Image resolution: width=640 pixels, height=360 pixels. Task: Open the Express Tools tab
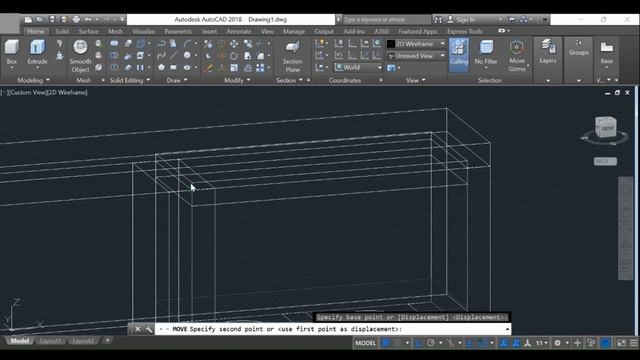coord(464,31)
